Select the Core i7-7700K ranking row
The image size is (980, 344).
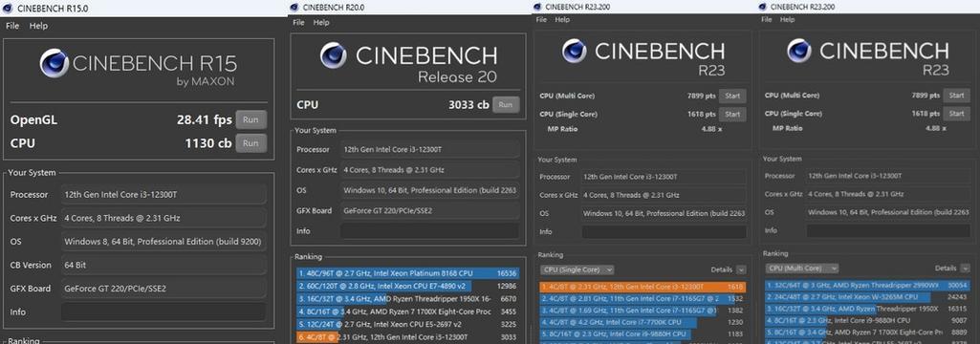click(642, 322)
